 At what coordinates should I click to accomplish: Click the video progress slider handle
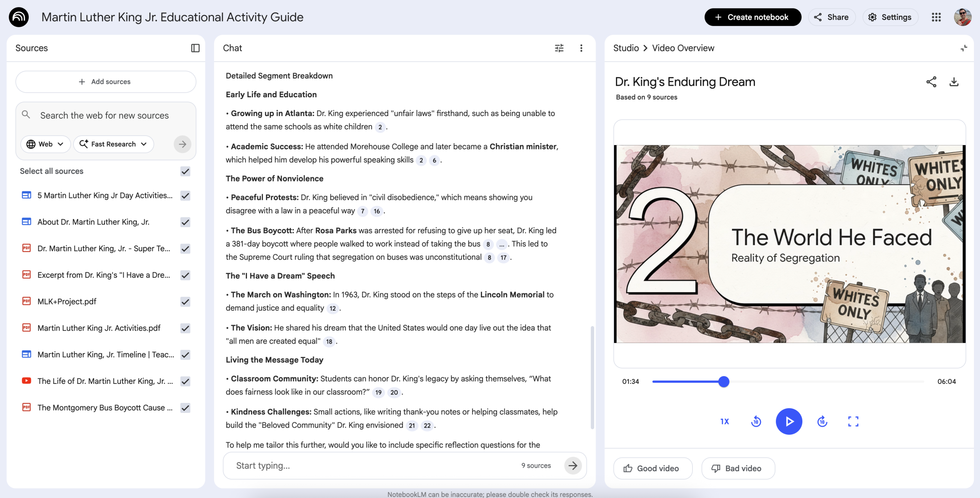tap(724, 382)
